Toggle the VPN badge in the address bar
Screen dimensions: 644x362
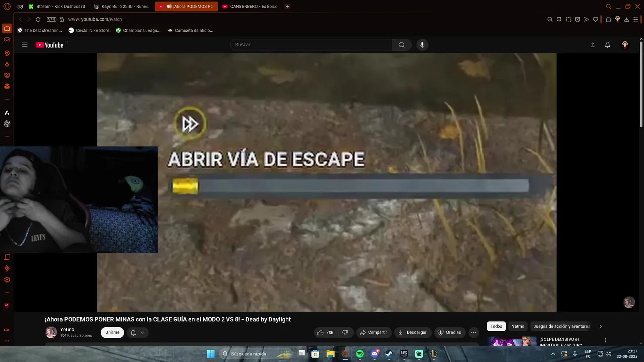pos(51,19)
